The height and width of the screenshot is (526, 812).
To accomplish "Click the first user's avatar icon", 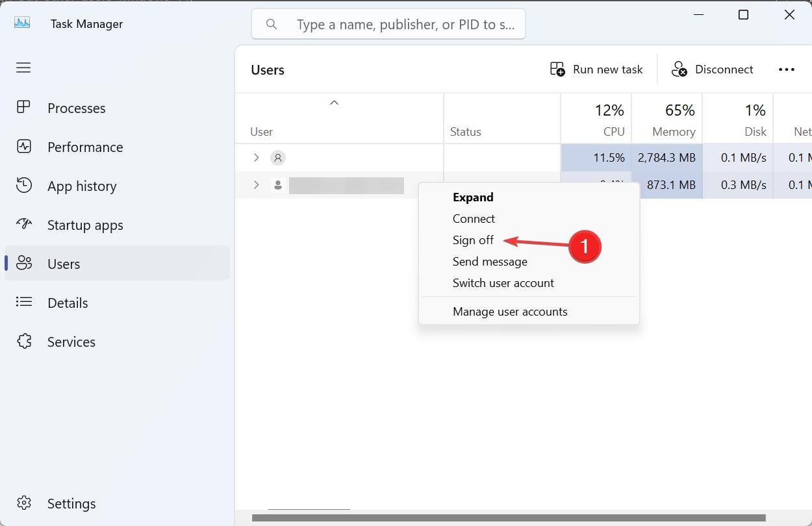I will (x=278, y=158).
